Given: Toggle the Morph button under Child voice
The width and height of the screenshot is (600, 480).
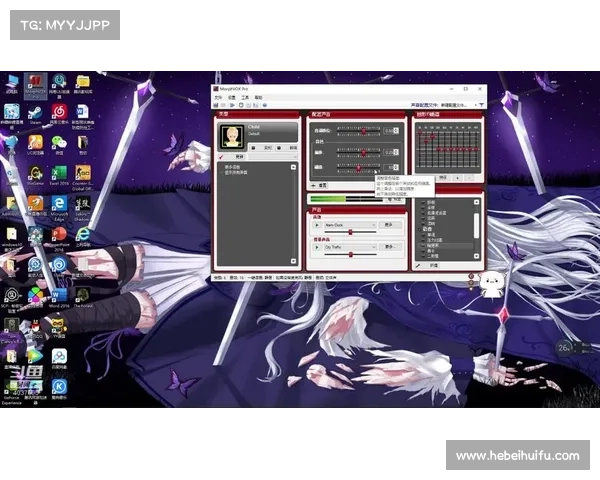Looking at the screenshot, I should (x=262, y=148).
